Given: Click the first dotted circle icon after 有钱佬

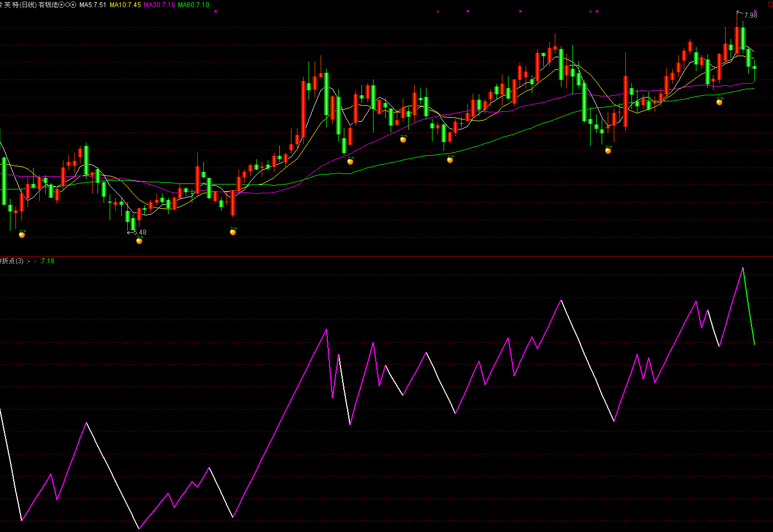Looking at the screenshot, I should coord(61,5).
